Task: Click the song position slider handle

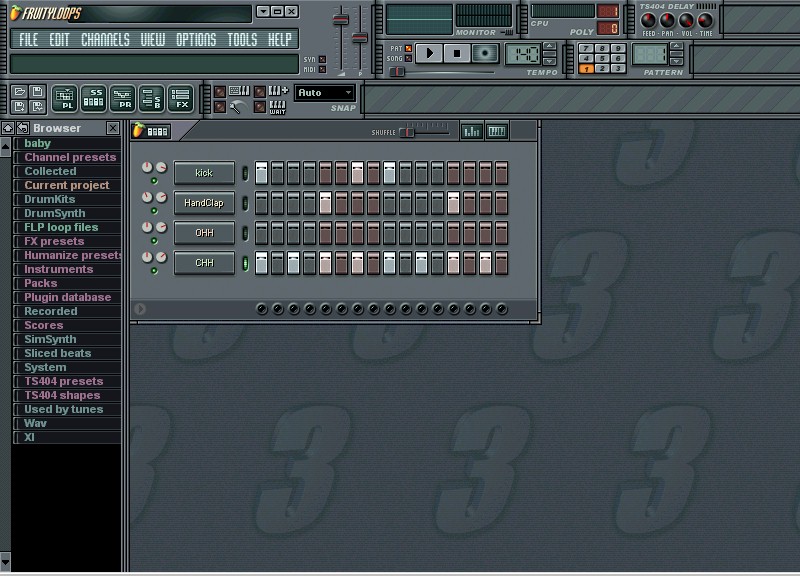Action: 396,72
